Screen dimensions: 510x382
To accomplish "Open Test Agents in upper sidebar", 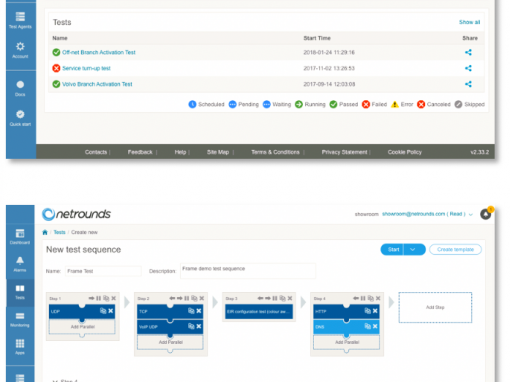I will click(20, 20).
